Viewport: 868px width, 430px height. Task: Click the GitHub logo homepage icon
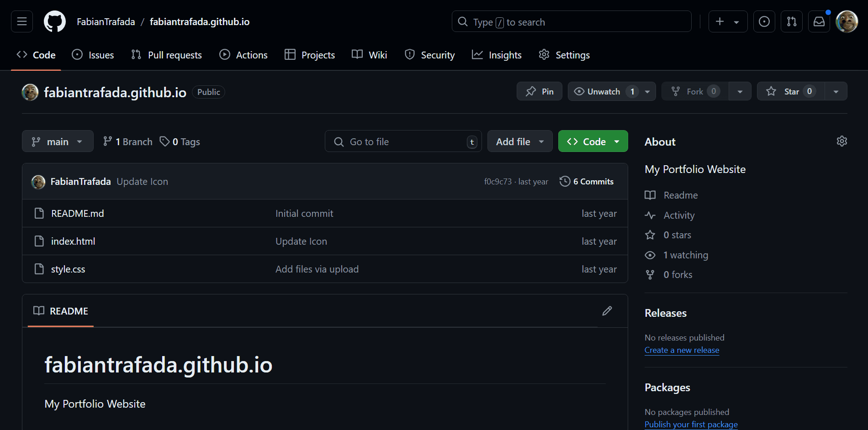(x=55, y=21)
